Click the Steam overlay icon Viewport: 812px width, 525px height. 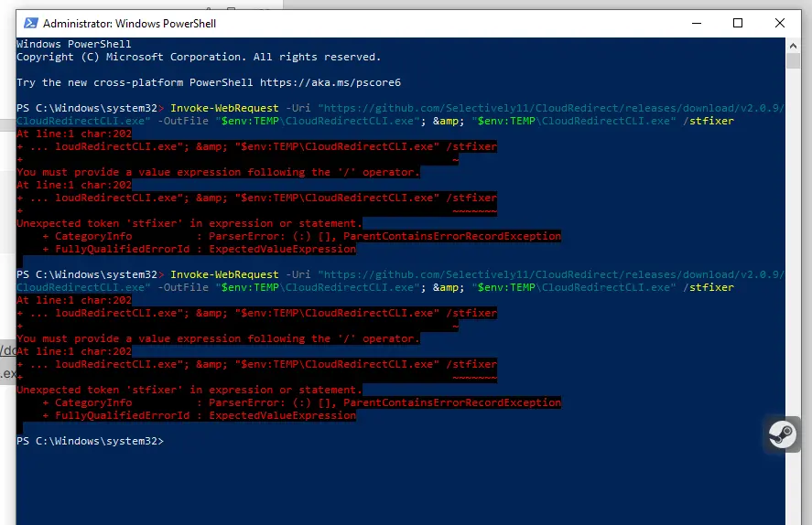click(782, 434)
